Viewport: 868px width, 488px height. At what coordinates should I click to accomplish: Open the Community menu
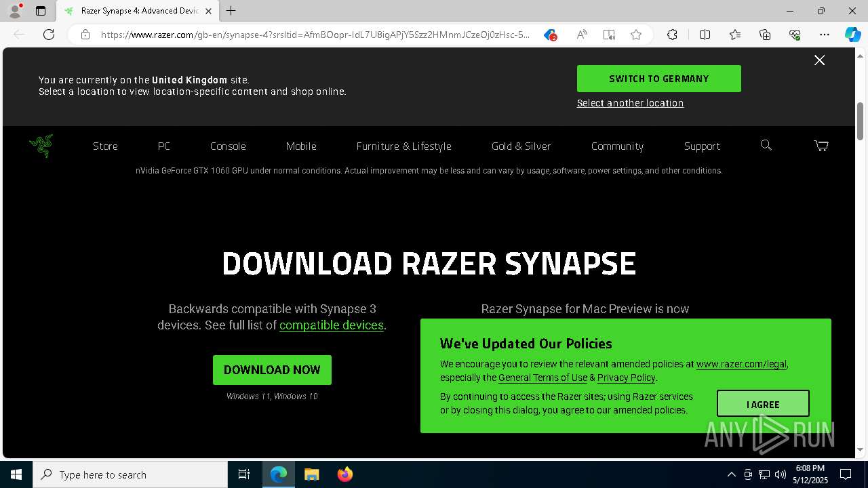pos(617,146)
